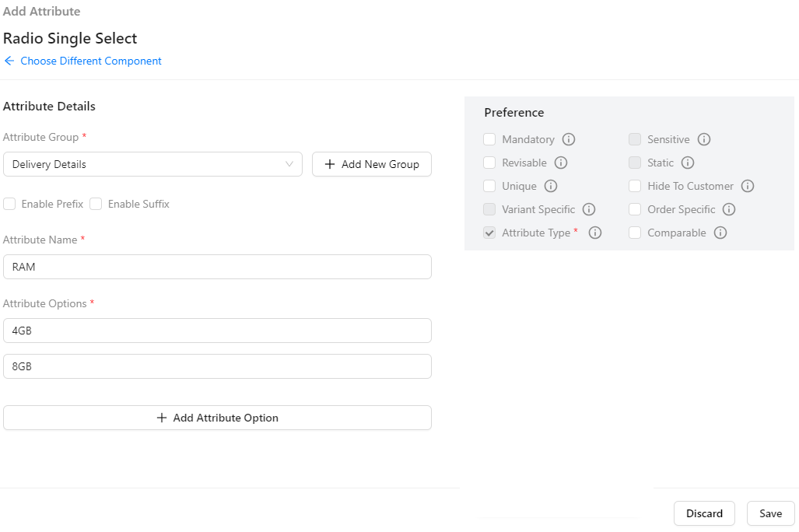
Task: Click the Add New Group button
Action: pyautogui.click(x=372, y=164)
